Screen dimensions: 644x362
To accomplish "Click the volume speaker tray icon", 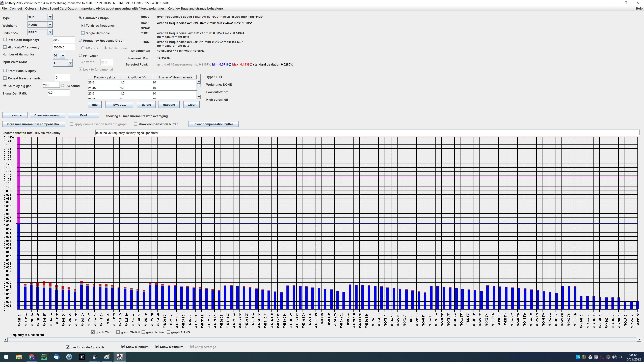I will click(621, 357).
